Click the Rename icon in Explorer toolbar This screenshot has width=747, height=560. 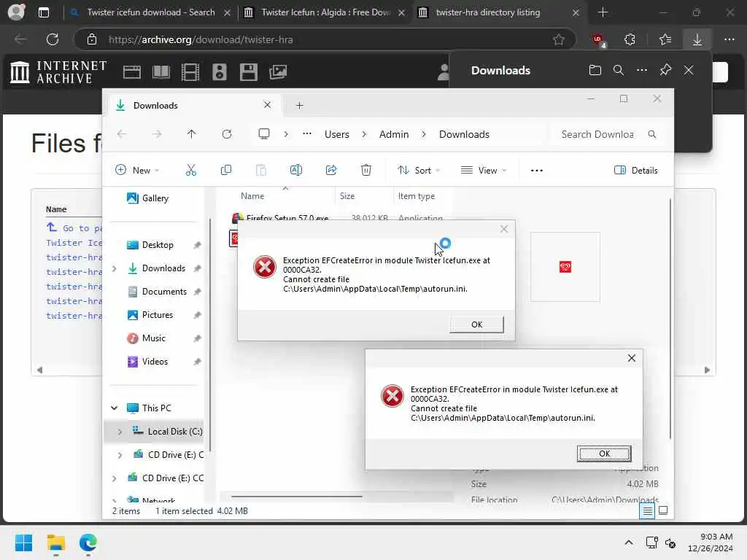296,170
